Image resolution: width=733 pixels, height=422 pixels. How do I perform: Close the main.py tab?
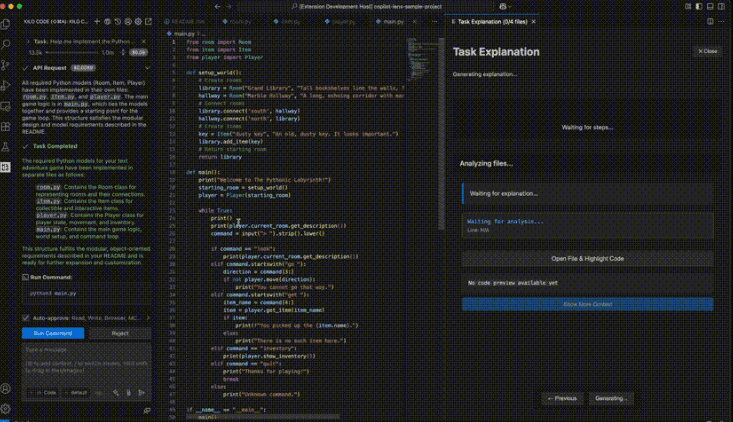tap(415, 21)
